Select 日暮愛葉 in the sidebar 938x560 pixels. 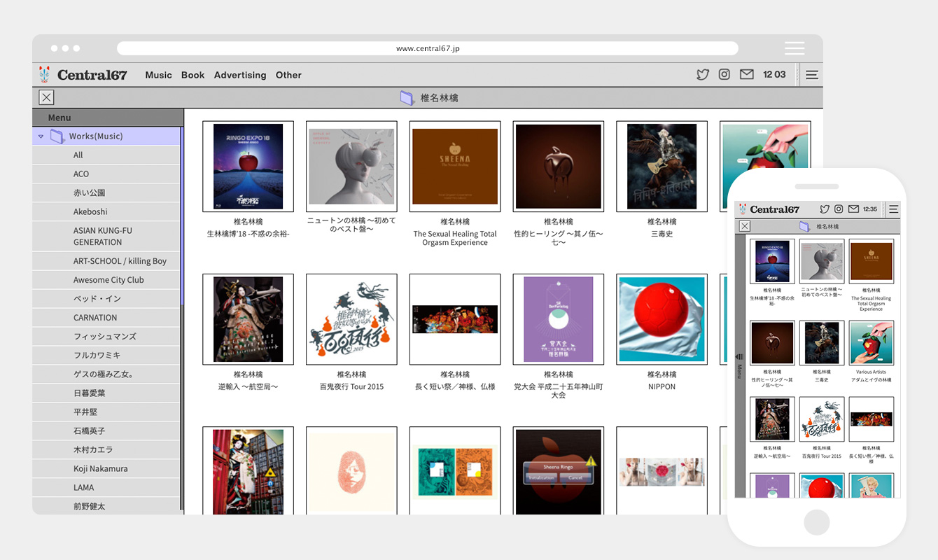106,393
